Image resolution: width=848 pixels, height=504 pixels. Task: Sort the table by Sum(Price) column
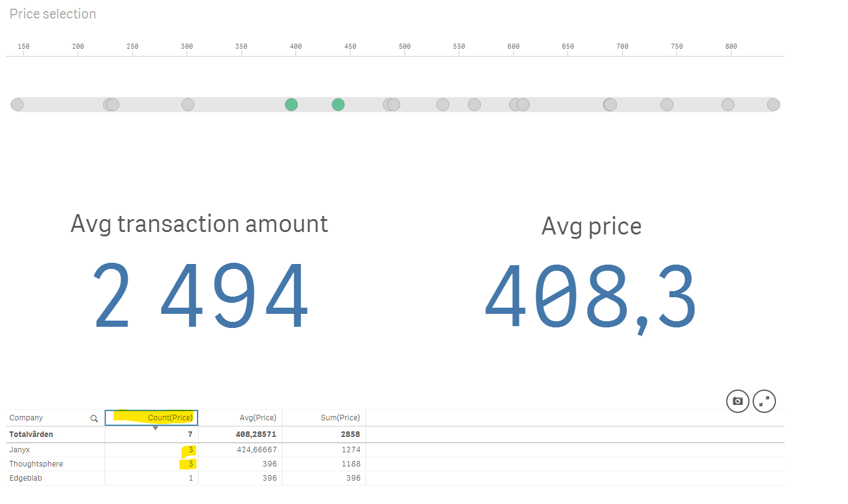tap(341, 418)
